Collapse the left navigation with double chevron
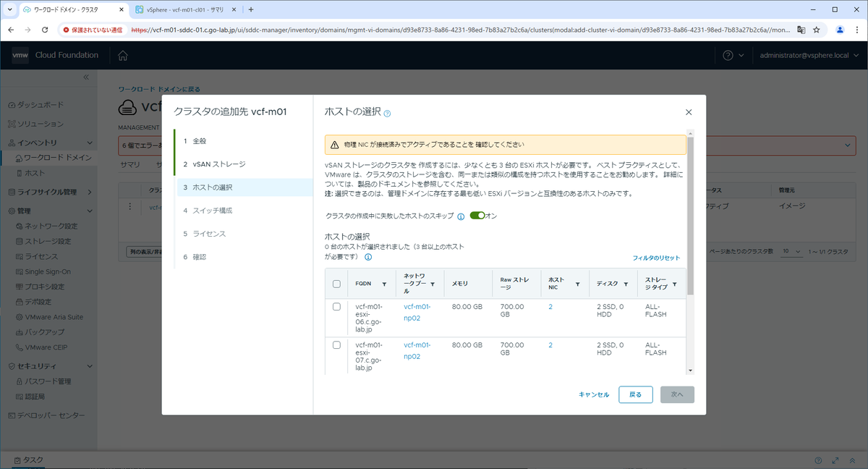The height and width of the screenshot is (469, 868). 85,77
